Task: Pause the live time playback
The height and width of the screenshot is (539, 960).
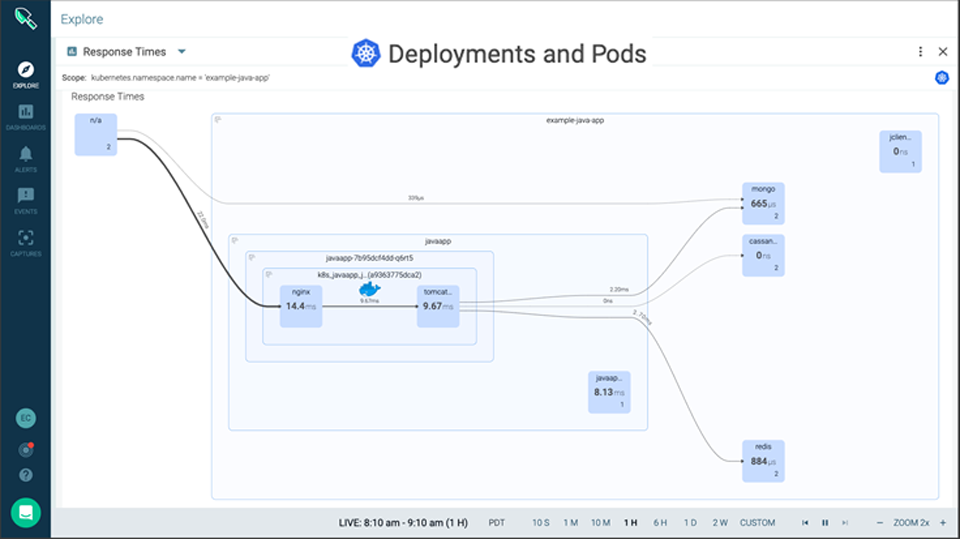Action: [x=825, y=523]
